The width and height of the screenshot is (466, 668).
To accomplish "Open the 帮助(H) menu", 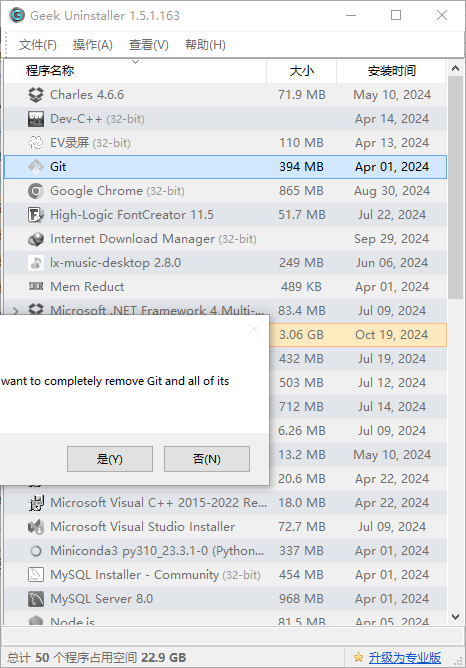I will [x=205, y=45].
